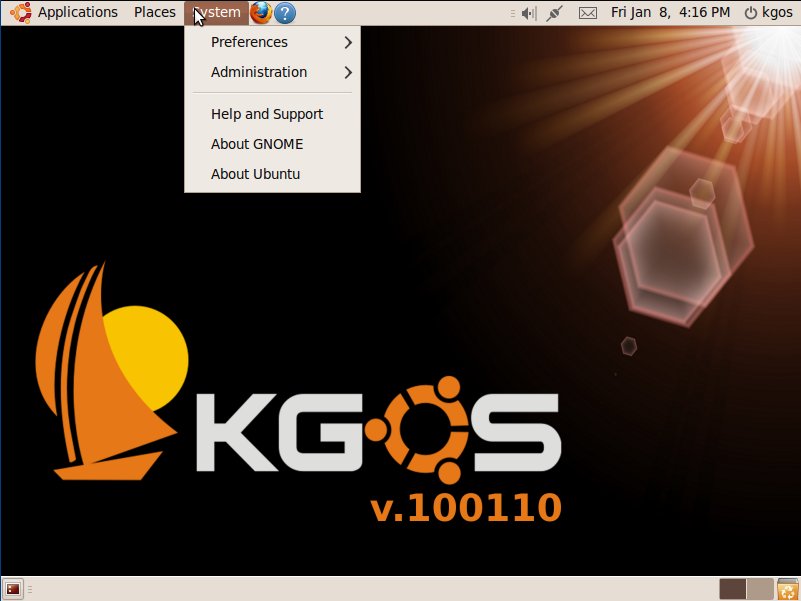Image resolution: width=801 pixels, height=601 pixels.
Task: Expand the Preferences submenu arrow
Action: 347,42
